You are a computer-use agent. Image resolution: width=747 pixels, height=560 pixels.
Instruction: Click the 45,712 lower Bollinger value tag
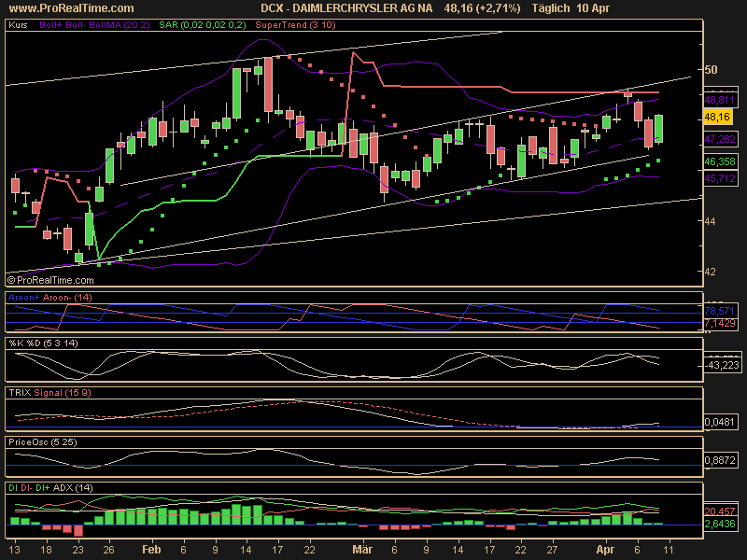coord(720,178)
